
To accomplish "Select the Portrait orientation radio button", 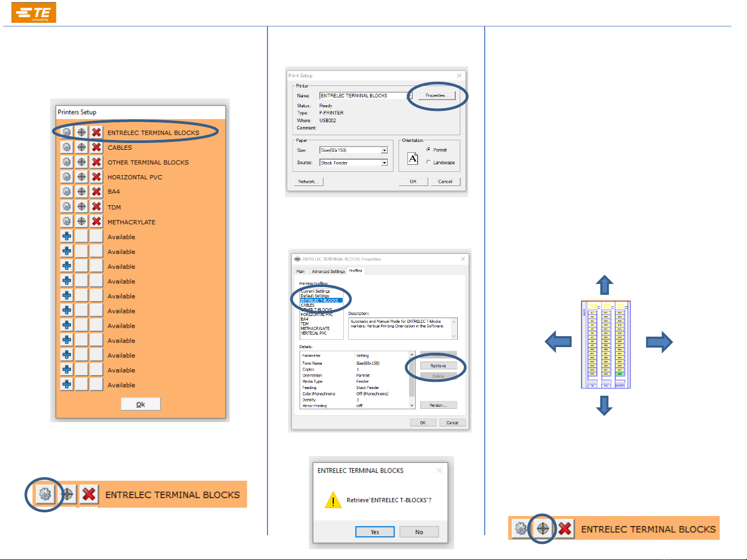I will click(x=428, y=150).
